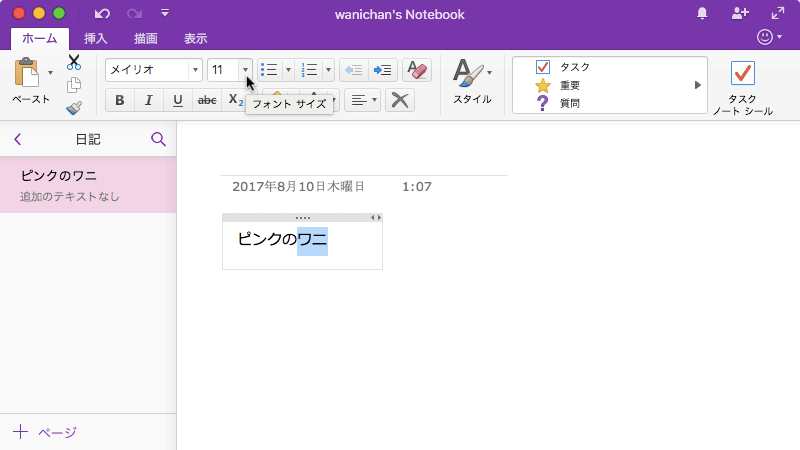Click the ピンクのワニ text in note

tap(282, 239)
